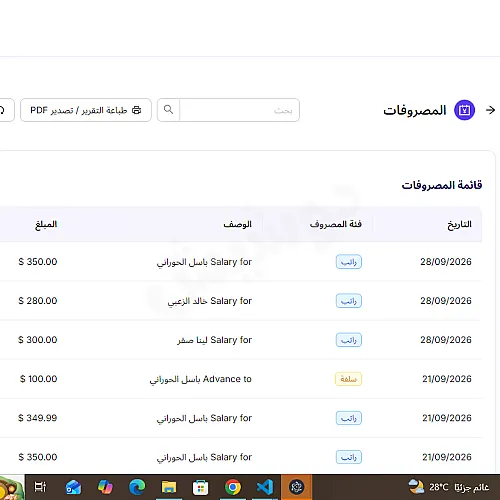Click the amount $ 280.00
Image resolution: width=500 pixels, height=500 pixels.
[38, 301]
